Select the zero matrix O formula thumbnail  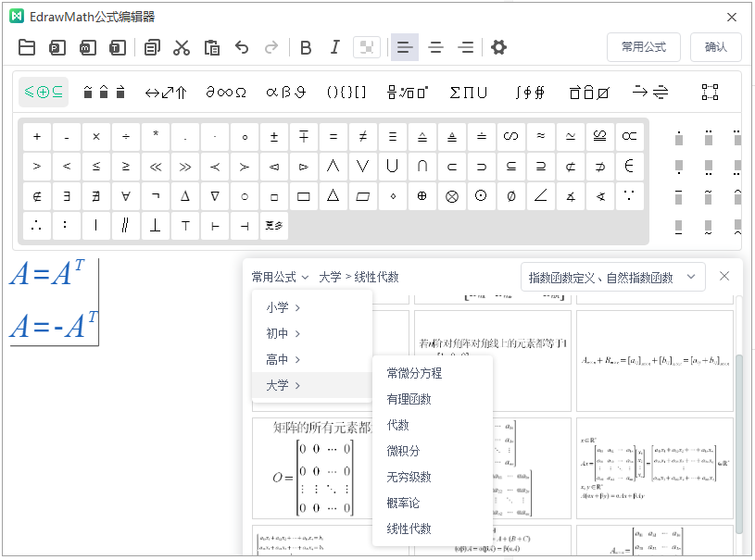313,468
